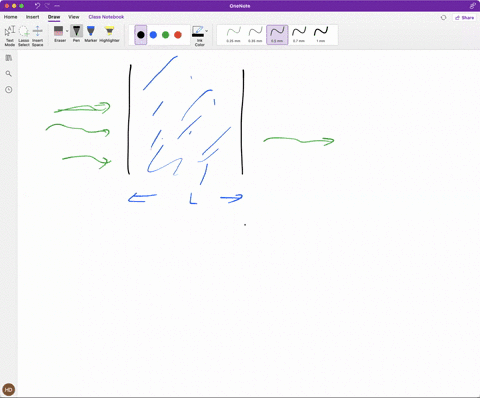Open the Class Notebook tab
This screenshot has width=480, height=398.
(106, 17)
